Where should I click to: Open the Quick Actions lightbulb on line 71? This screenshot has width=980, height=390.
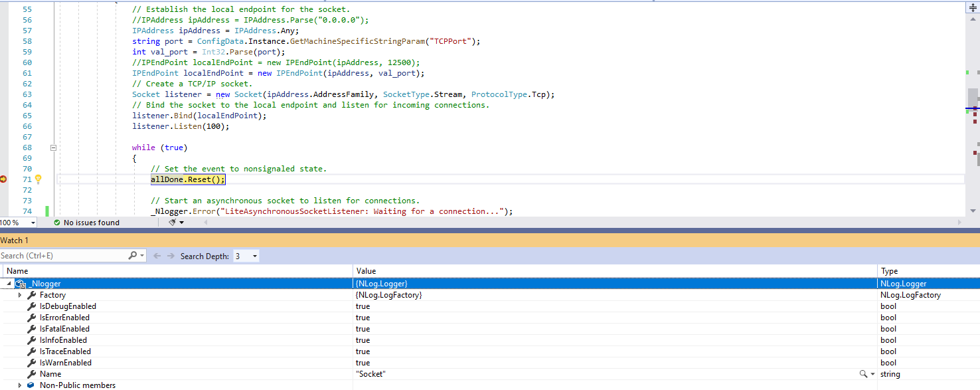click(x=37, y=179)
